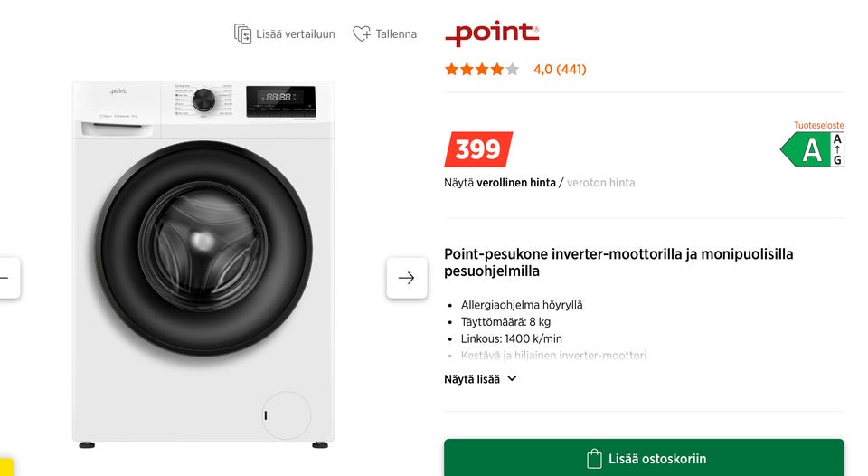Go to previous product image arrow
Image resolution: width=868 pixels, height=476 pixels.
[7, 278]
